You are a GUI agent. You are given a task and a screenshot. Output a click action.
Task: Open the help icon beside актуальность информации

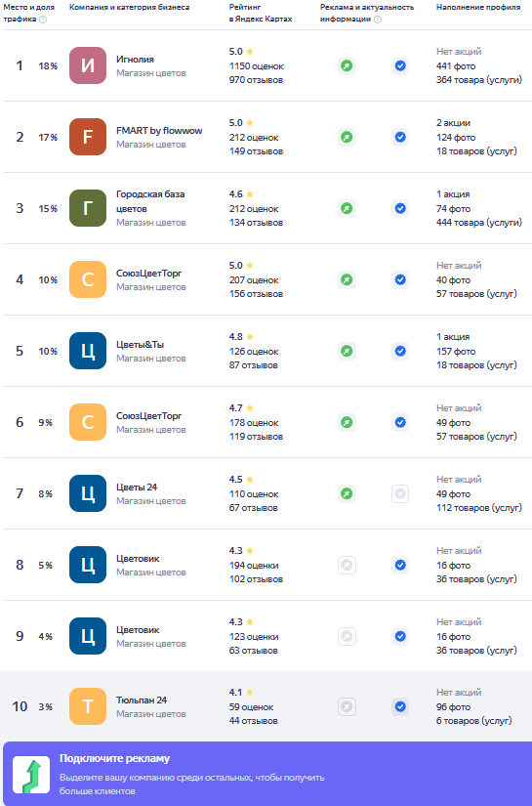click(x=378, y=20)
